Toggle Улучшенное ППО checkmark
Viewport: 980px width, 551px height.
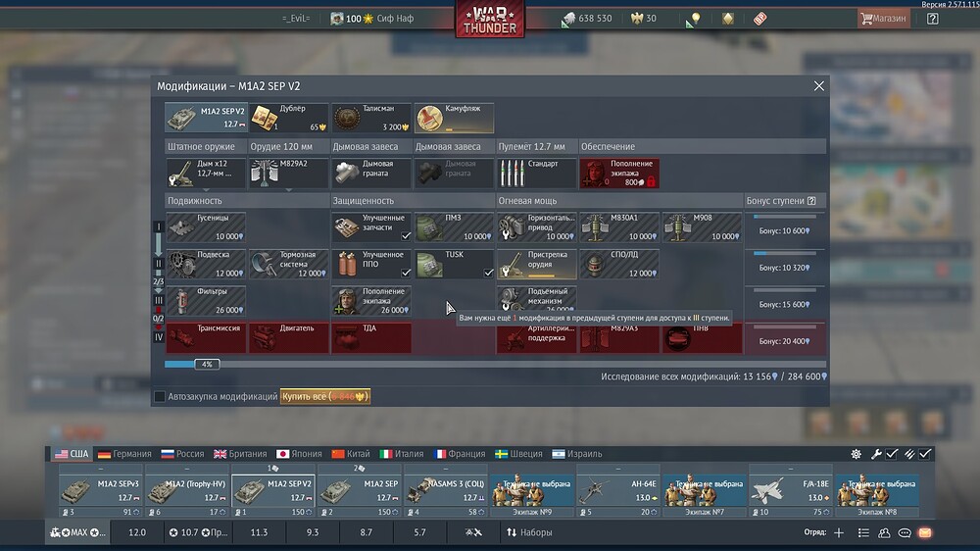406,273
